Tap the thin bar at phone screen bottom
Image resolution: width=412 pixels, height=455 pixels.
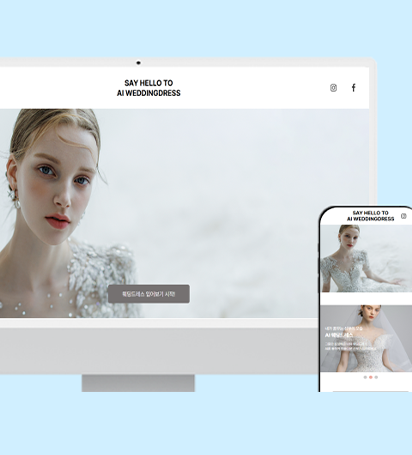click(370, 391)
